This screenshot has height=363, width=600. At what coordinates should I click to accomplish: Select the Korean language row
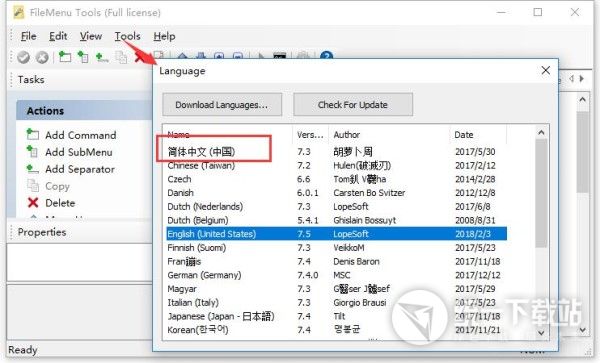336,330
